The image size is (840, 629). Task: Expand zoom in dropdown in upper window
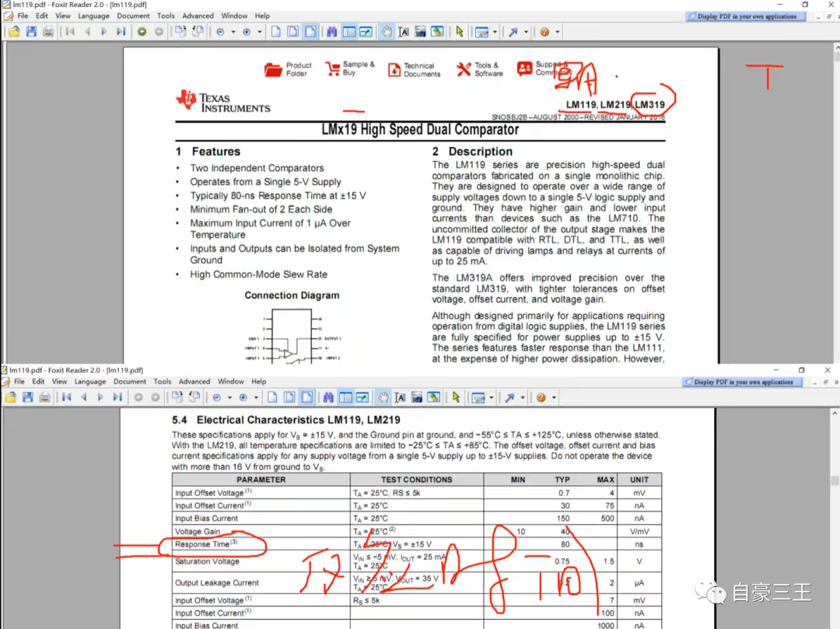tap(259, 32)
